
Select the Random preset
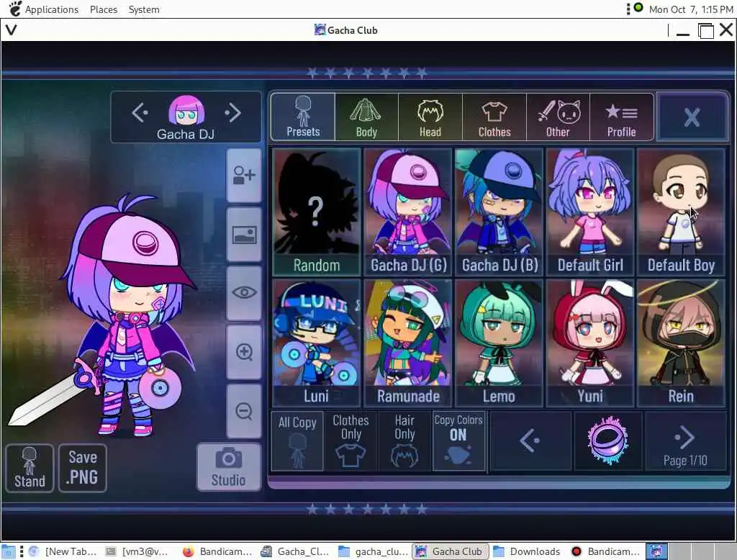(x=317, y=212)
